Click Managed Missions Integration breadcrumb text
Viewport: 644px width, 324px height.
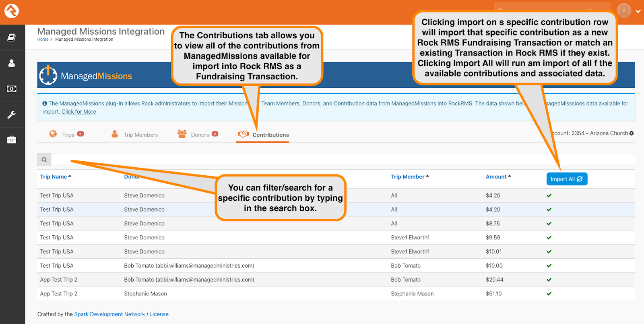pyautogui.click(x=84, y=39)
